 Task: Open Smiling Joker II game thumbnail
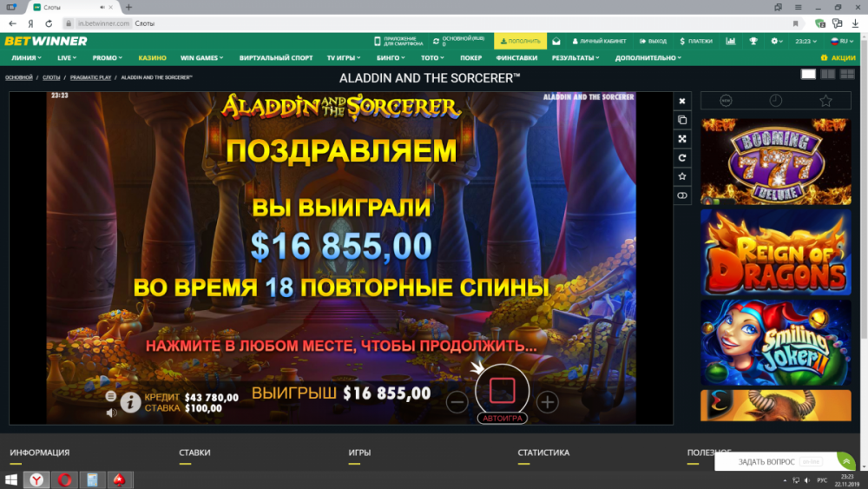point(775,342)
